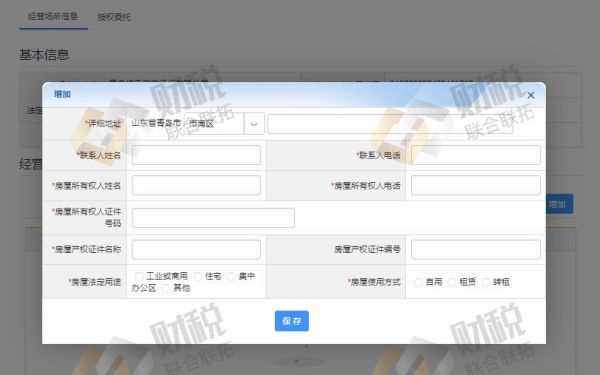Select the 转租 usage radio option
The height and width of the screenshot is (375, 600).
pos(486,282)
